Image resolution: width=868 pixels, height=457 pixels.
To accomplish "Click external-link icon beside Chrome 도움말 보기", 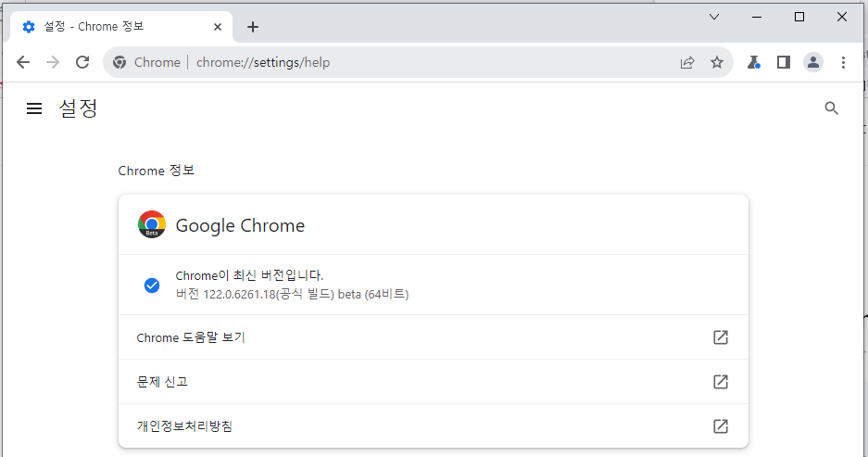I will coord(720,337).
